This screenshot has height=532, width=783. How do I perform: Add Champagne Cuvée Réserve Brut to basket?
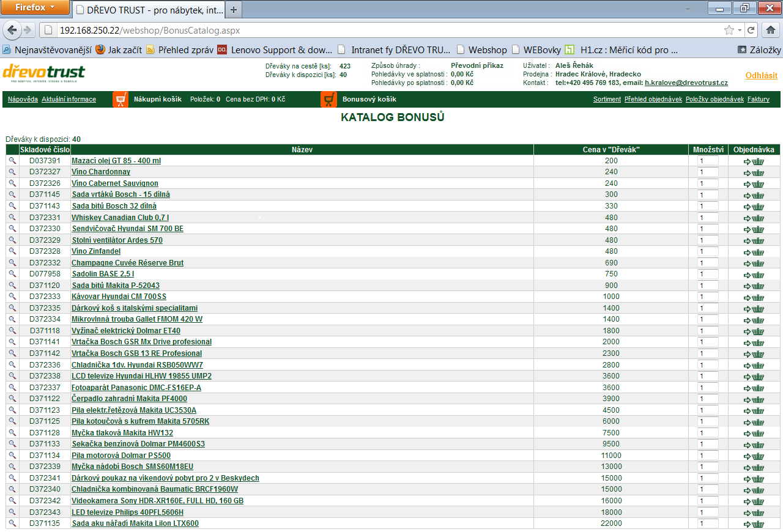[x=754, y=264]
